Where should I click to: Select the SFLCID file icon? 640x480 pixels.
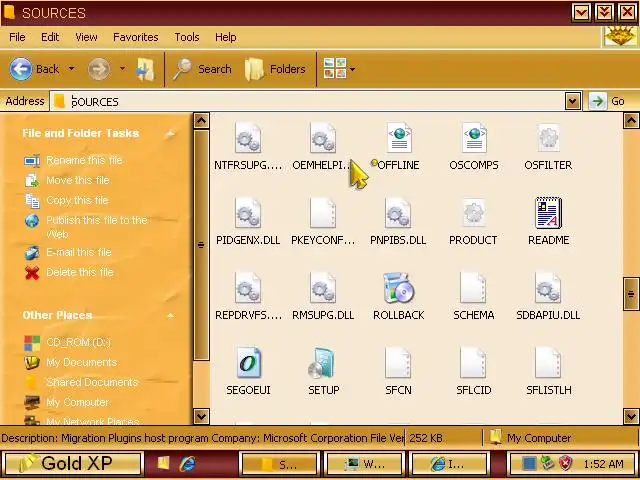pyautogui.click(x=473, y=362)
